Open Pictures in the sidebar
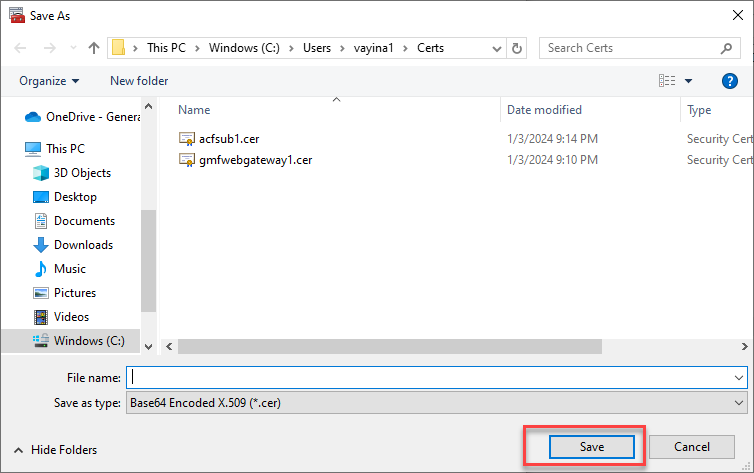Screen dimensions: 754x473 coord(64,293)
